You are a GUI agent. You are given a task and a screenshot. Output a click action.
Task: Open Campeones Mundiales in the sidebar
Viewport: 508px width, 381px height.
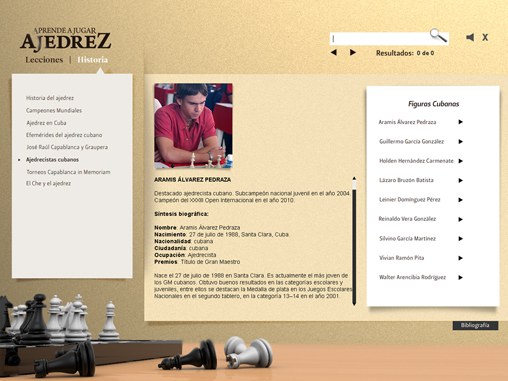coord(54,110)
